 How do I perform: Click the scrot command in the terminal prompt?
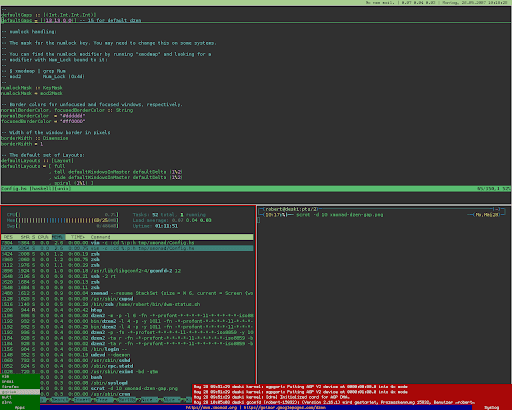[339, 215]
